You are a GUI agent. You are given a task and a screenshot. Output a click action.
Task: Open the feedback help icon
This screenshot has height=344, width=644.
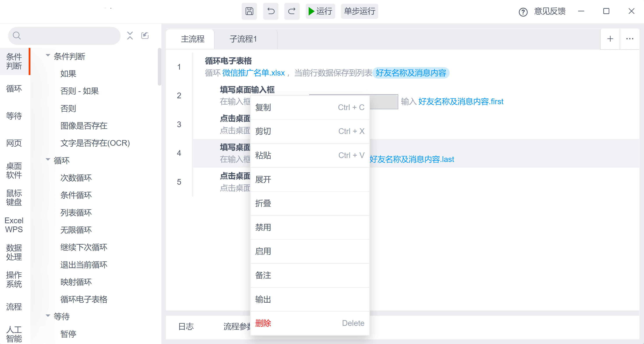click(523, 12)
